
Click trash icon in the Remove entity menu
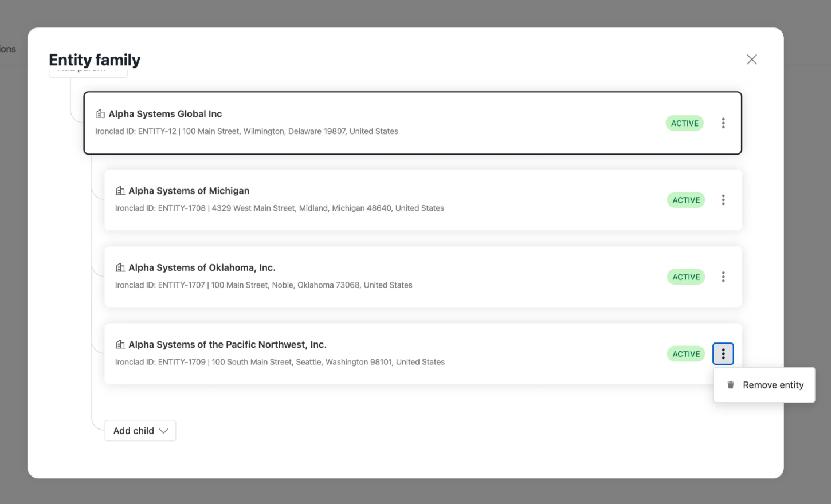click(x=731, y=385)
